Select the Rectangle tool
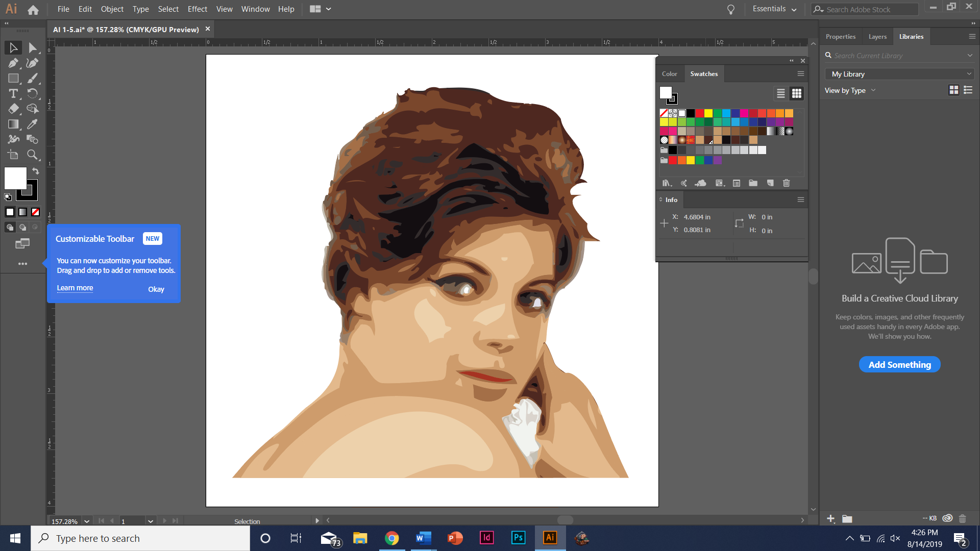This screenshot has width=980, height=551. click(x=13, y=79)
